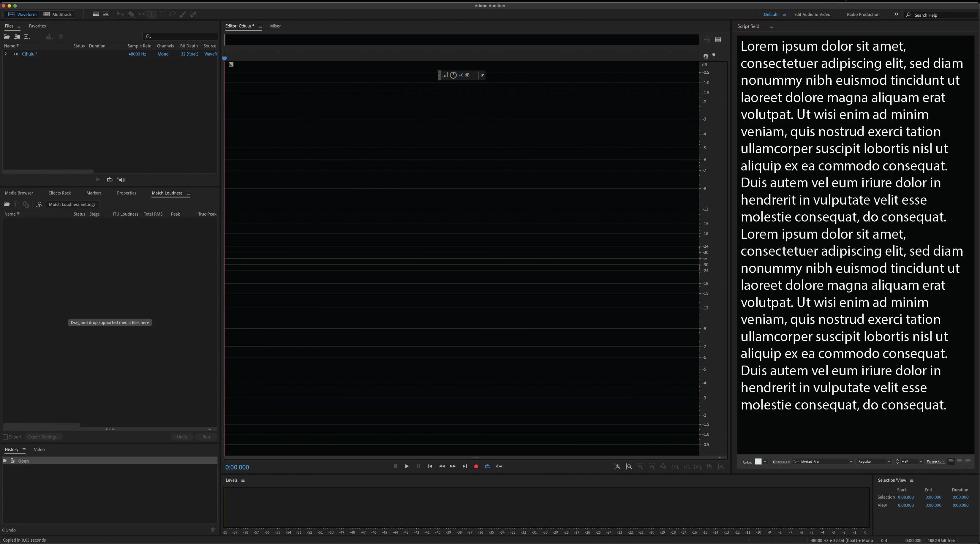Toggle auto-play speaker icon in Files panel
This screenshot has width=980, height=544.
point(121,180)
